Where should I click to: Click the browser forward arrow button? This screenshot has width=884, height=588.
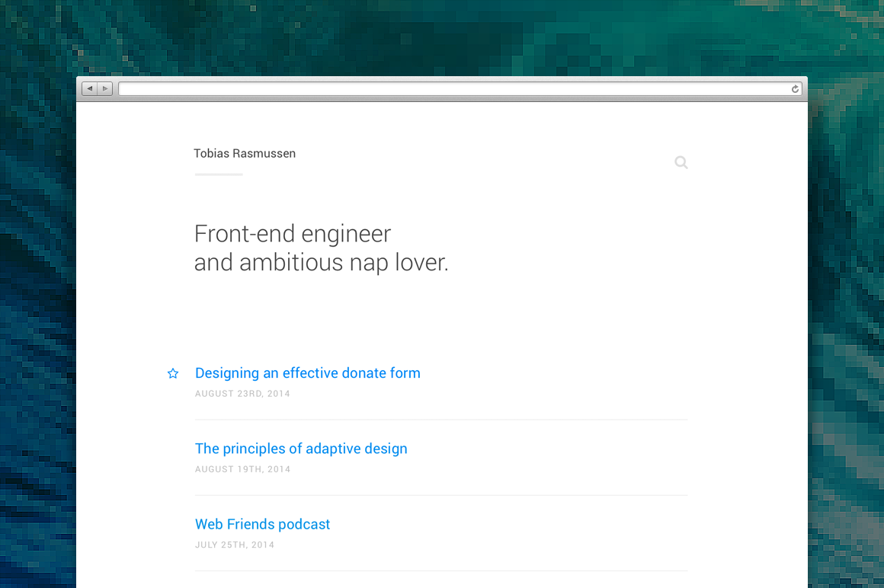click(105, 89)
